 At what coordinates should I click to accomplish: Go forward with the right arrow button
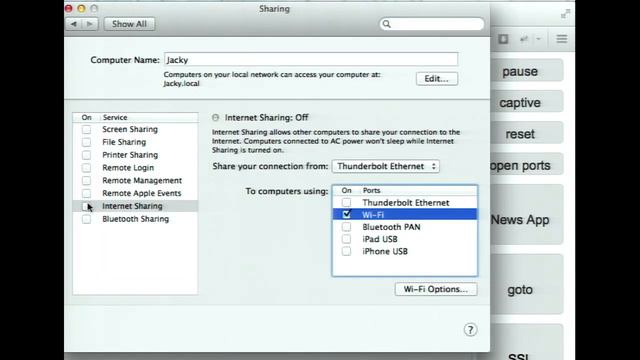coord(90,24)
